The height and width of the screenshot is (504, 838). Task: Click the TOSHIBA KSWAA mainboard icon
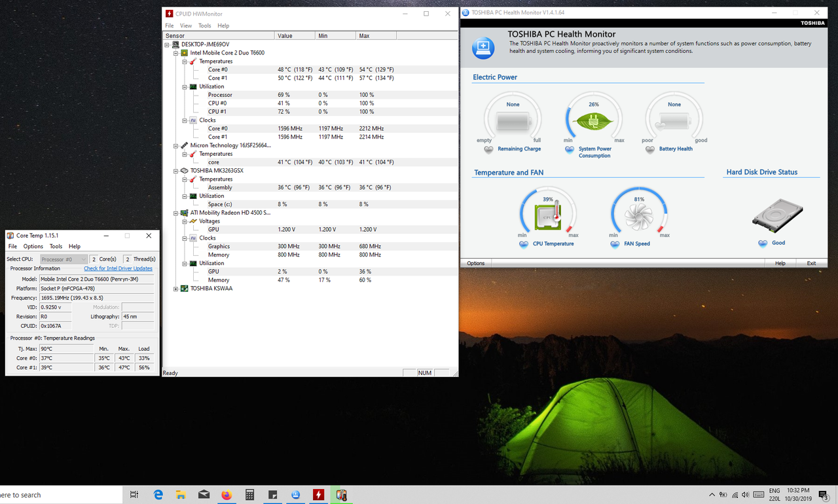coord(185,288)
